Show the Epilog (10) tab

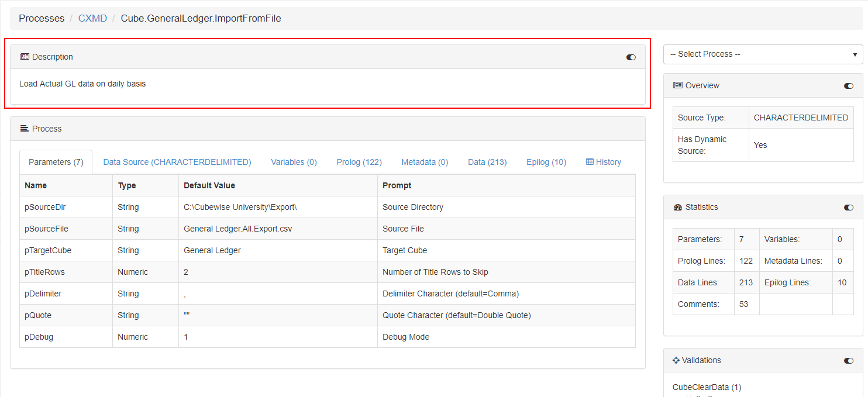tap(546, 162)
